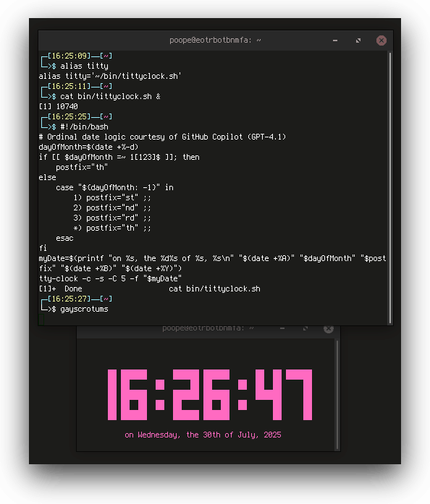The image size is (430, 504).
Task: Click the clock window's vertical scrollbar
Action: [337, 395]
